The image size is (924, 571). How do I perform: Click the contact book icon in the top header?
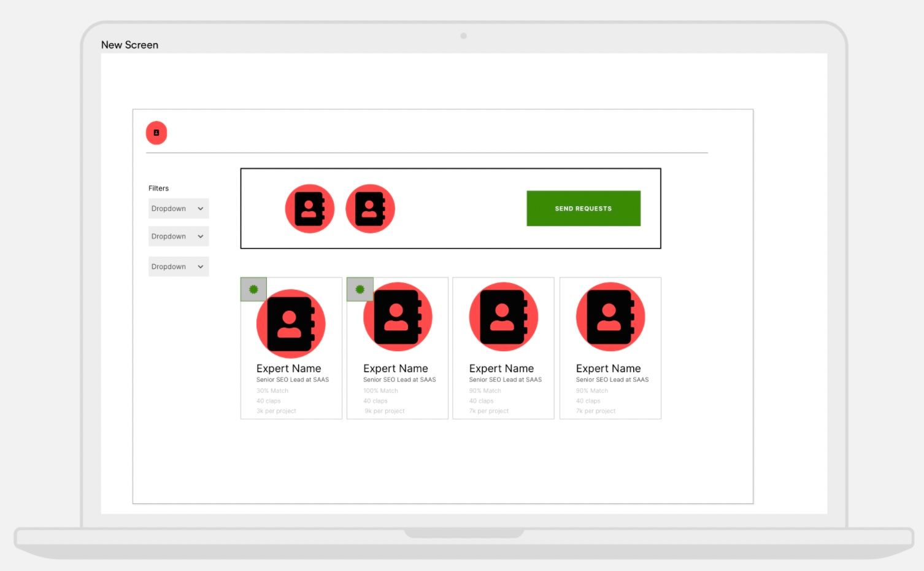[x=156, y=133]
